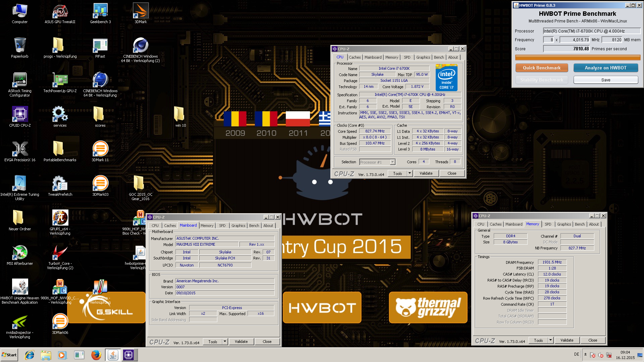Screen dimensions: 644x362
Task: Open CINEBENCH Windows 64 Bit Verknüpfung (2)
Action: [141, 50]
